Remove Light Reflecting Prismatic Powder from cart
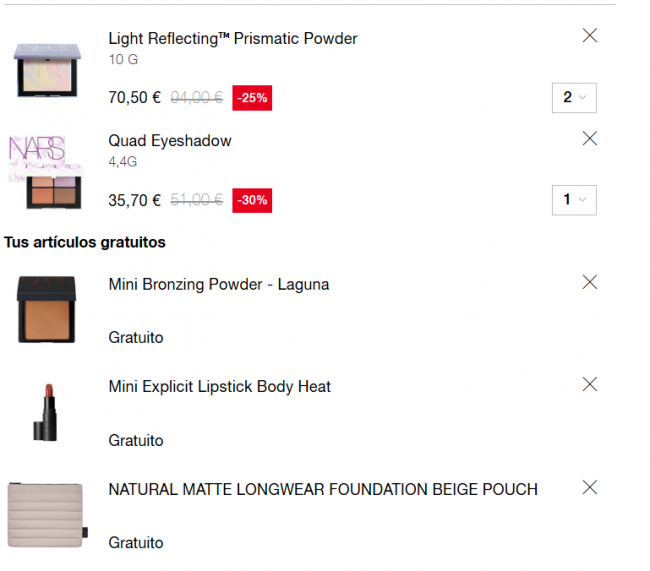Viewport: 650px width, 571px height. point(589,36)
